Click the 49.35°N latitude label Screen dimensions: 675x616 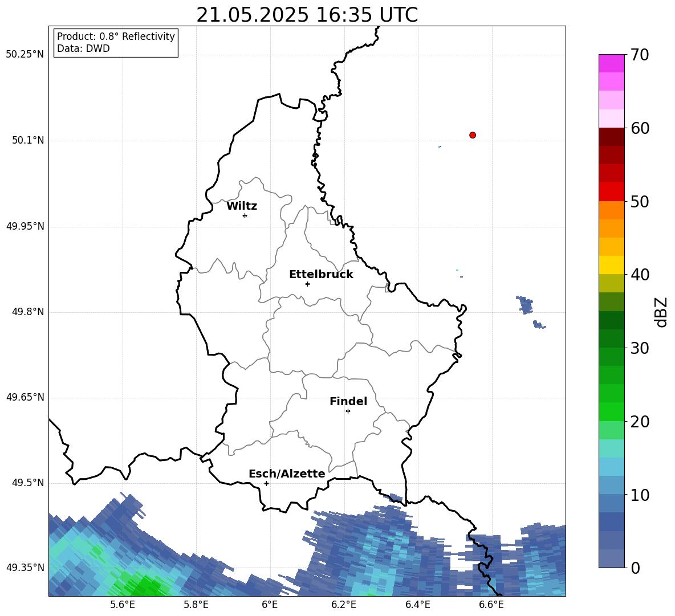coord(25,568)
